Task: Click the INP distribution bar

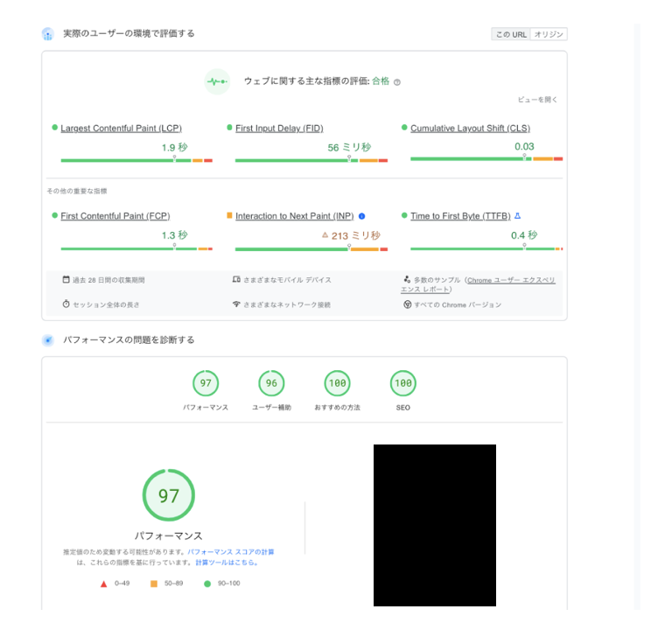Action: tap(311, 249)
